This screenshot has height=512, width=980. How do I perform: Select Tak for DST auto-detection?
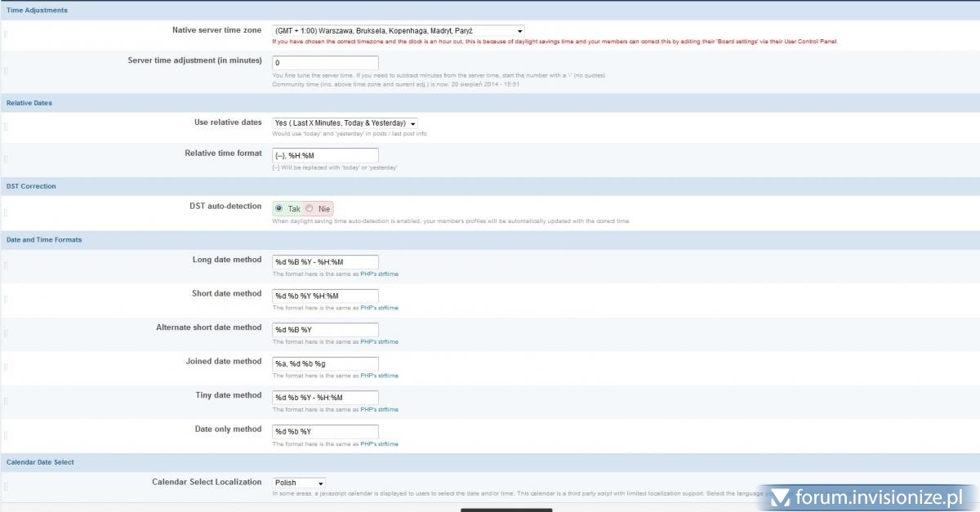[279, 209]
